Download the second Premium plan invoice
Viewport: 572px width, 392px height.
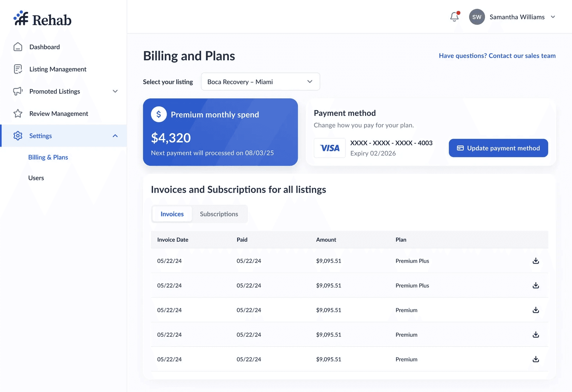[x=536, y=334]
